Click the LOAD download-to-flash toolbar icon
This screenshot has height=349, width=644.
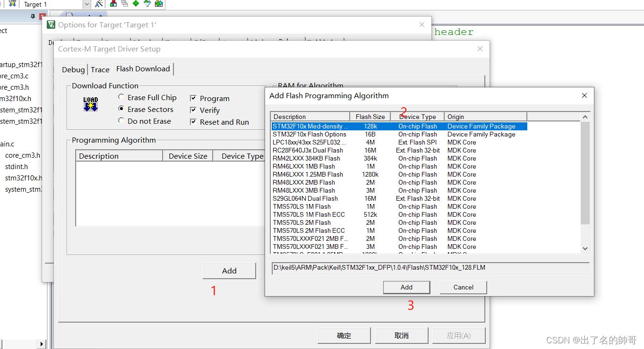[x=13, y=4]
